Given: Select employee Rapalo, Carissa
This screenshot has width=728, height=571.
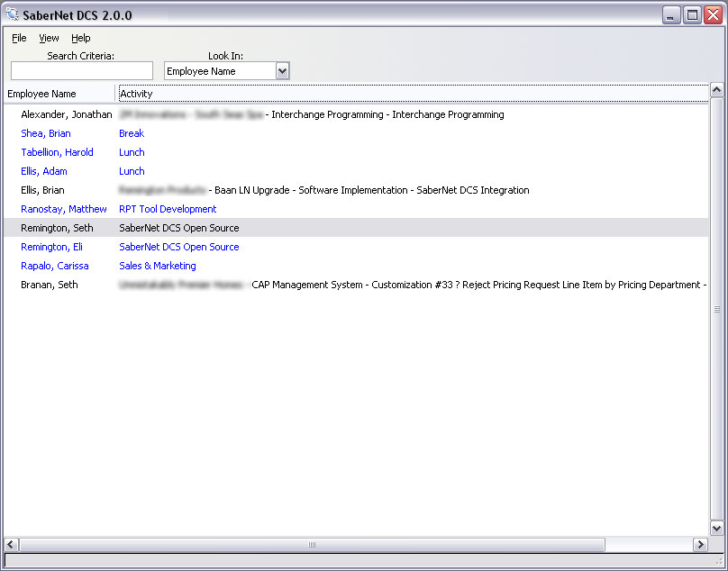Looking at the screenshot, I should 54,266.
